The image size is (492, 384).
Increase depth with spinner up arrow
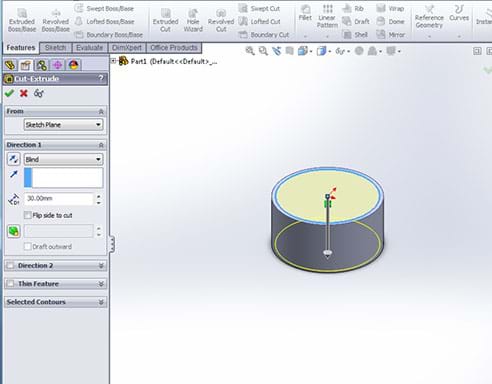[x=99, y=196]
